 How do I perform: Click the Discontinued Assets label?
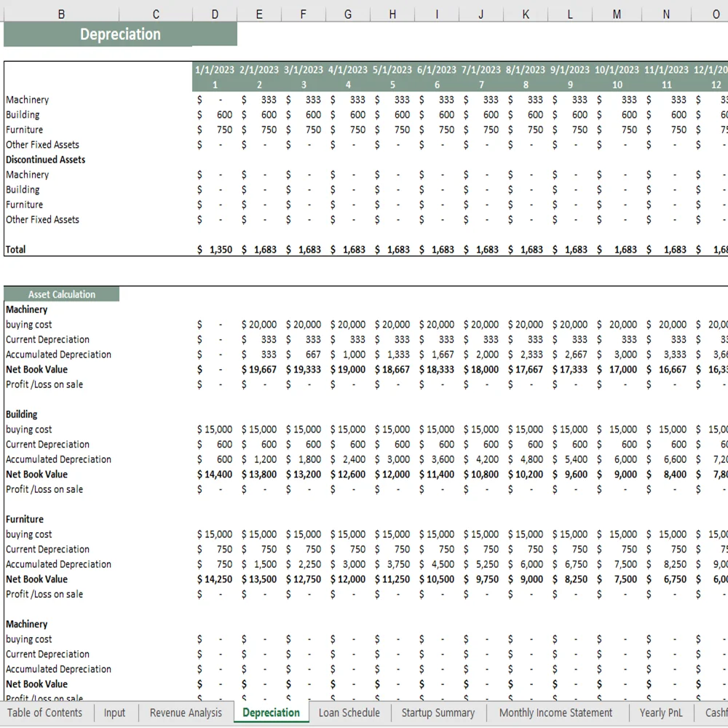(x=45, y=159)
